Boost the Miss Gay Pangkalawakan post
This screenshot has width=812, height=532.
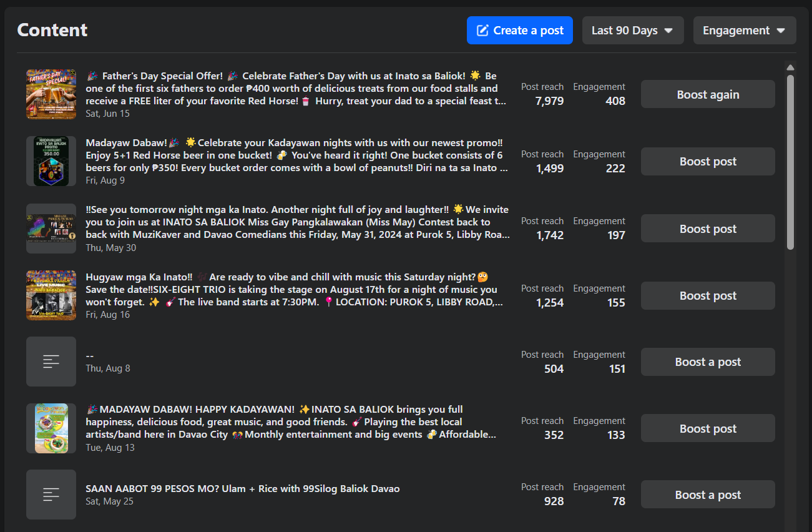(x=708, y=229)
